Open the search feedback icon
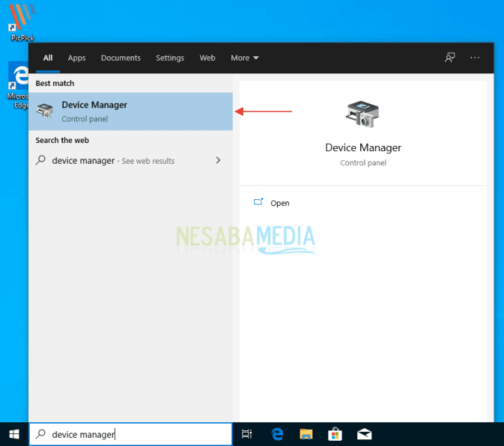 coord(450,58)
